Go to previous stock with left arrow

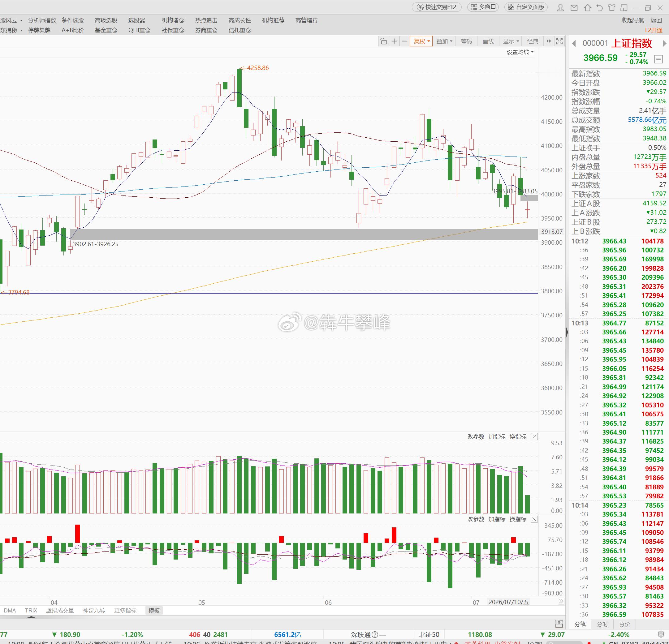tap(574, 43)
